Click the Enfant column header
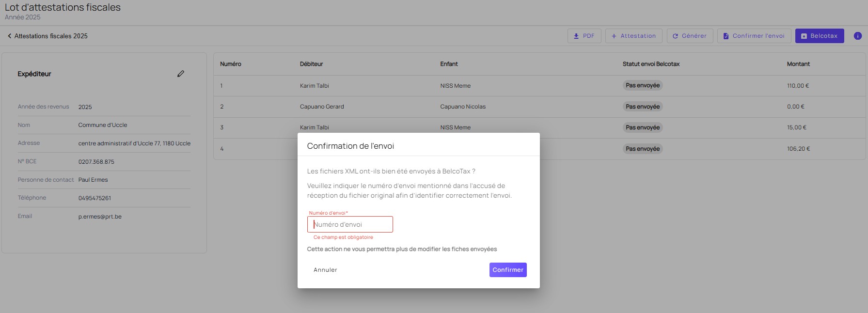The image size is (868, 313). coord(449,64)
